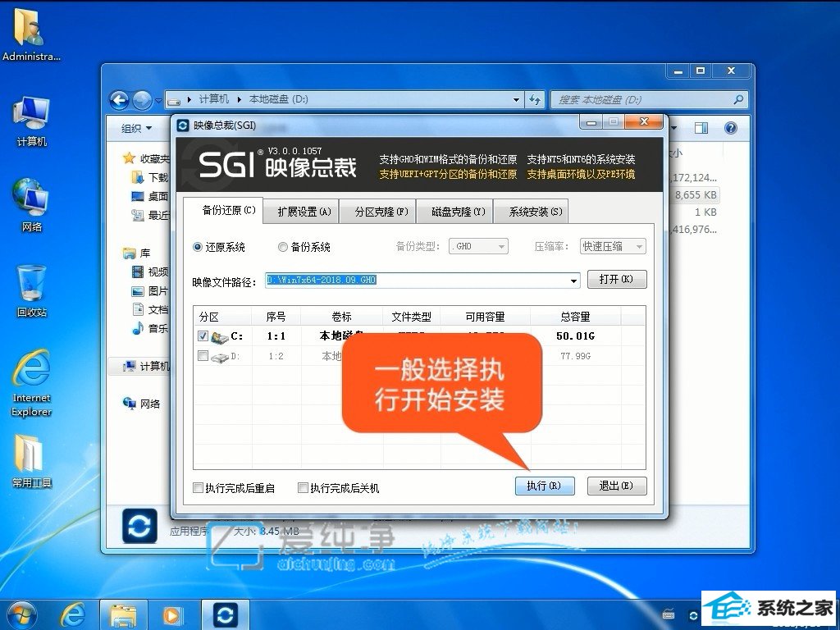Open Internet Explorer from the taskbar
The width and height of the screenshot is (840, 630).
pyautogui.click(x=73, y=615)
